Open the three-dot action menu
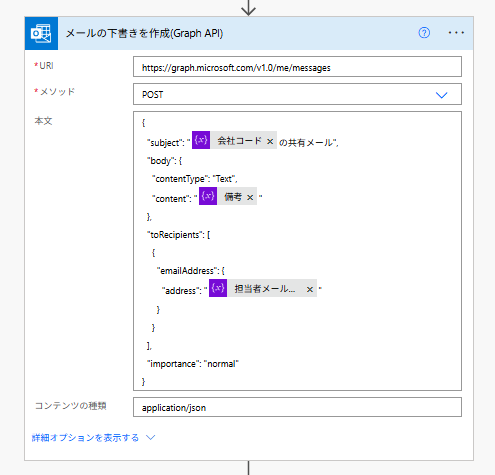Image resolution: width=495 pixels, height=475 pixels. coord(456,33)
